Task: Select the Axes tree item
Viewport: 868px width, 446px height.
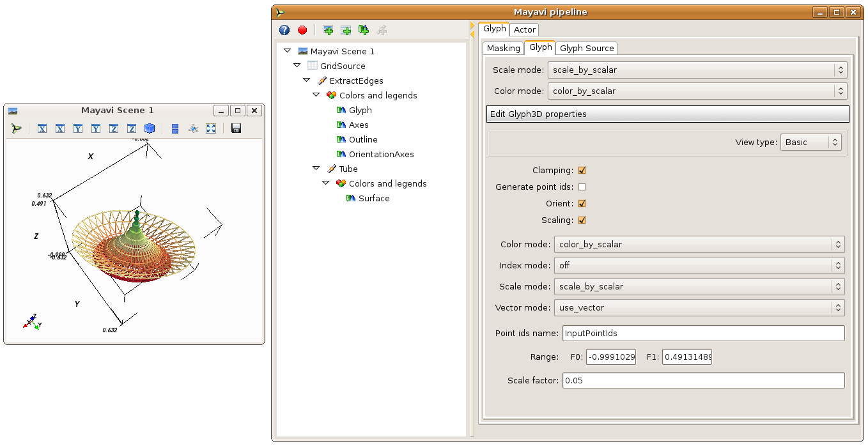Action: 359,125
